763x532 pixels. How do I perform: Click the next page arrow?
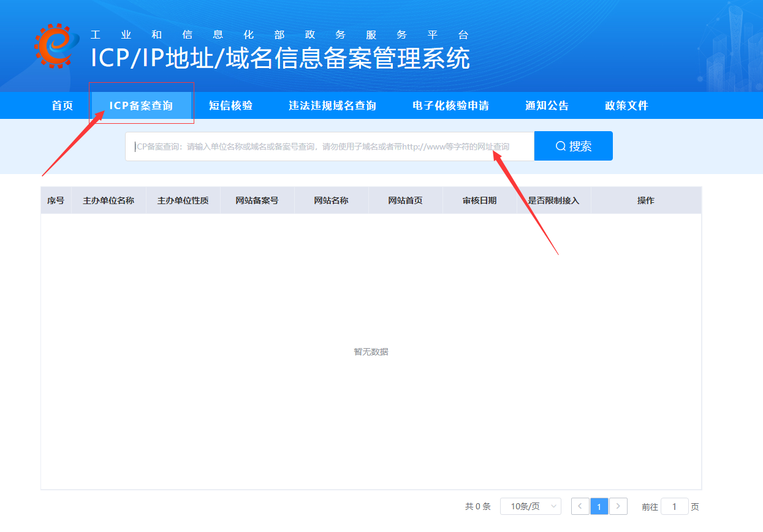click(618, 506)
